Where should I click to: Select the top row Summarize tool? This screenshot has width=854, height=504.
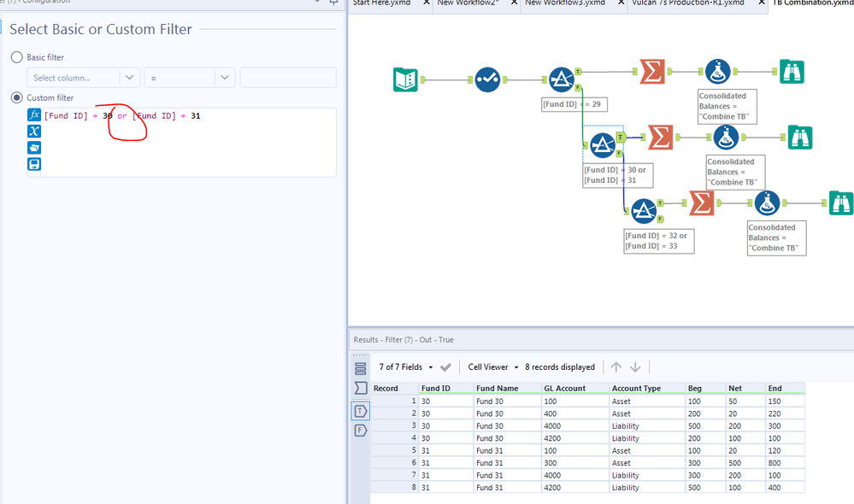[652, 71]
